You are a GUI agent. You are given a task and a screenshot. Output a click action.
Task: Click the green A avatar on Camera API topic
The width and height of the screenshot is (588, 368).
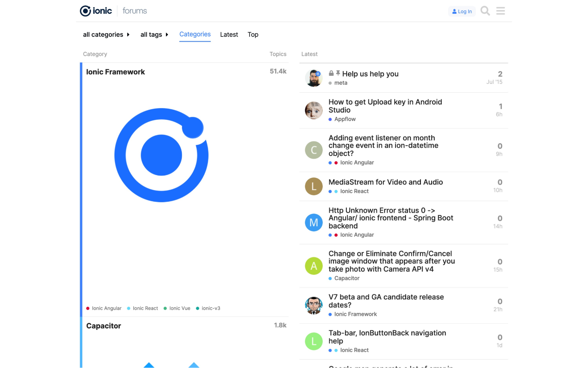(x=314, y=266)
